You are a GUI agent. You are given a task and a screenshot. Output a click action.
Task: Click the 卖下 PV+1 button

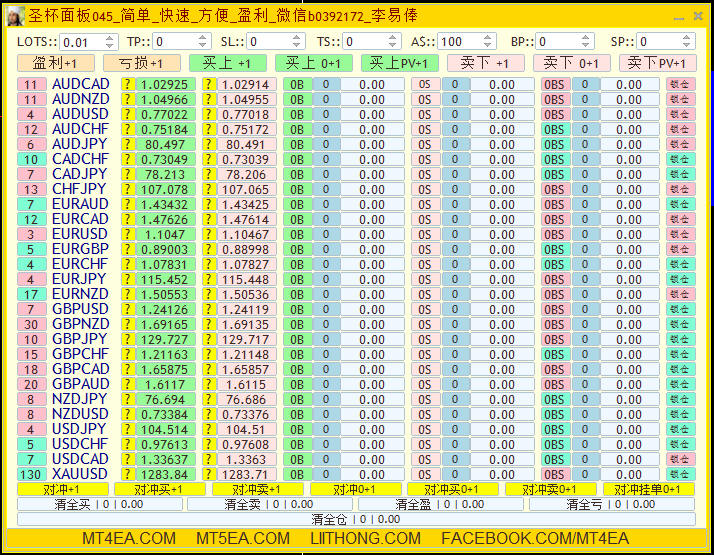[x=657, y=63]
